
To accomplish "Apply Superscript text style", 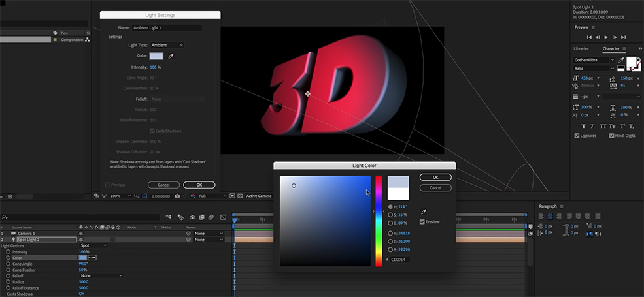I will pos(622,127).
